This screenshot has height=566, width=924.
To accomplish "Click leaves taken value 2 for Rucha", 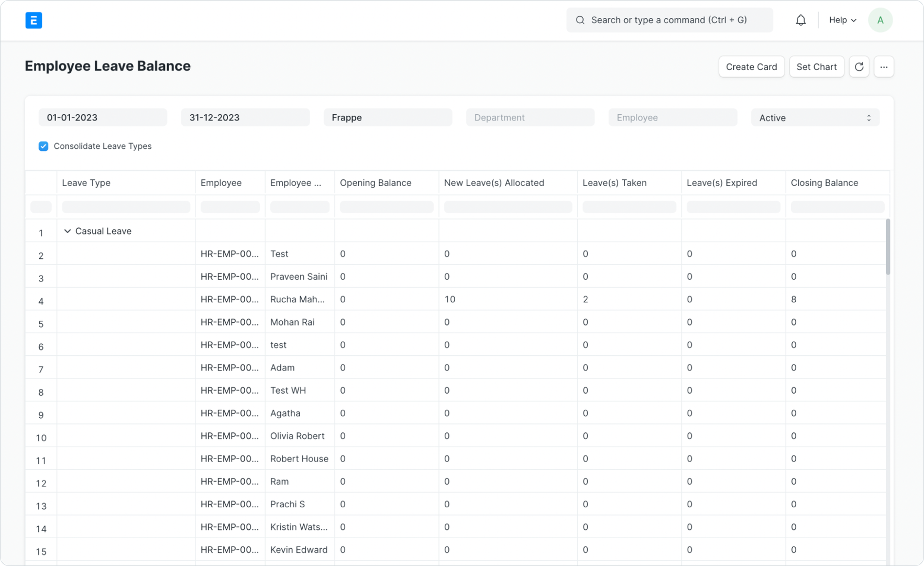I will (x=629, y=299).
